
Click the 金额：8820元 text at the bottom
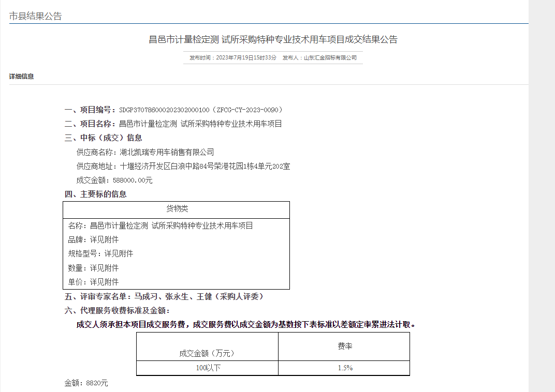pos(86,383)
